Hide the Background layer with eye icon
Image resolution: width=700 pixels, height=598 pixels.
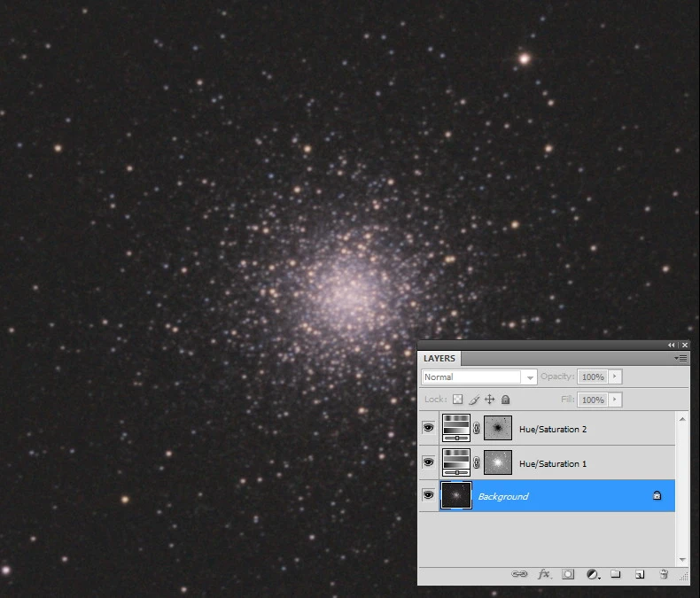coord(428,496)
